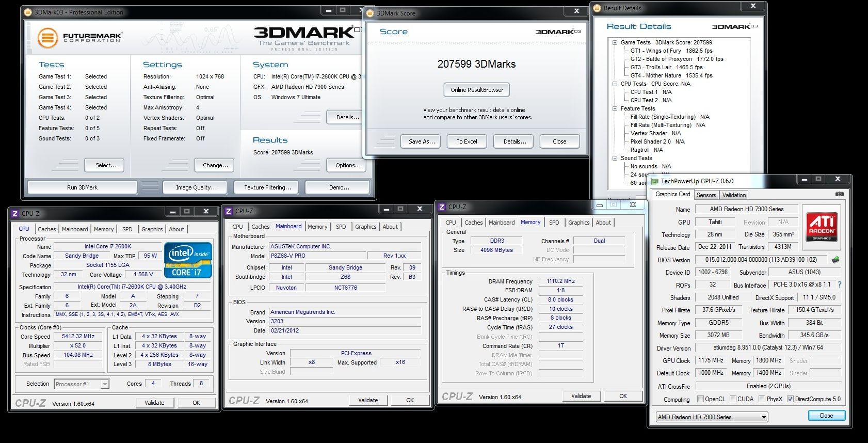Click the GPU-Z camera screenshot icon
Image resolution: width=868 pixels, height=443 pixels.
(839, 195)
